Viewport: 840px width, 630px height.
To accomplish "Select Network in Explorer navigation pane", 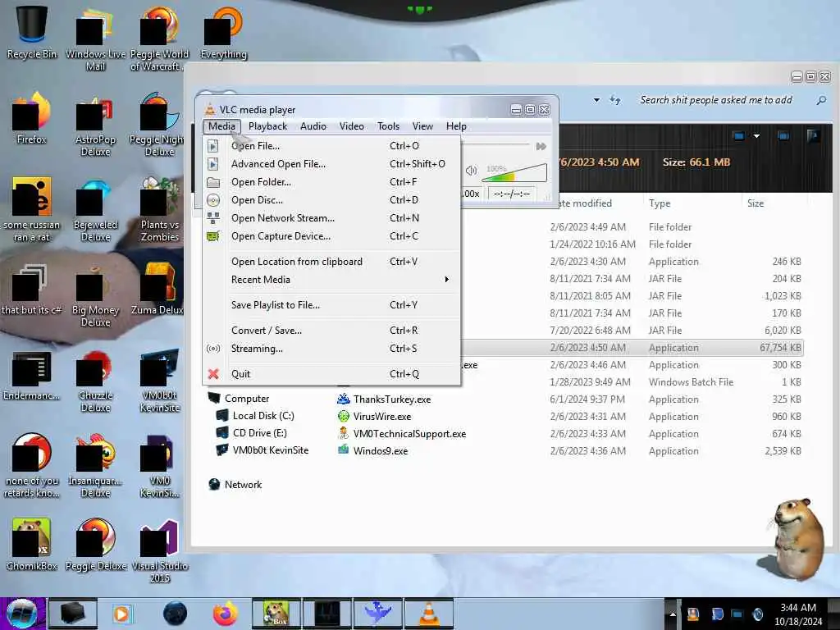I will pyautogui.click(x=243, y=484).
